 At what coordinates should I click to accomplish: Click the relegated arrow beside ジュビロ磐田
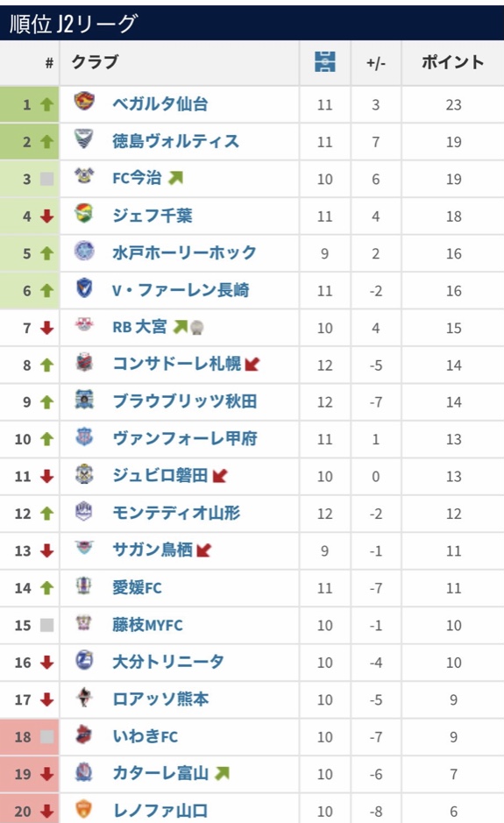(x=220, y=476)
